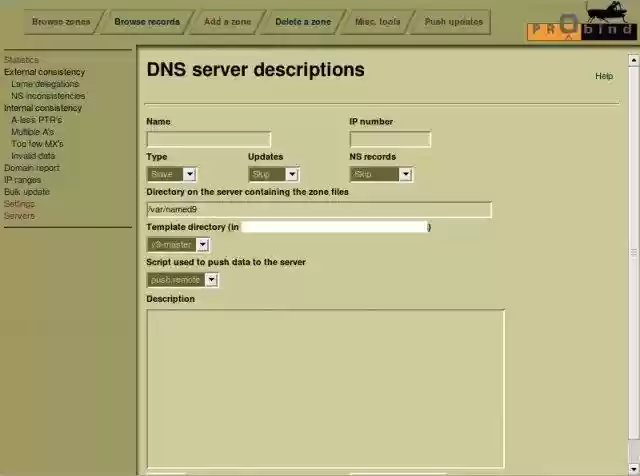Screen dimensions: 640x476
Task: Expand the NS records dropdown
Action: 381,174
